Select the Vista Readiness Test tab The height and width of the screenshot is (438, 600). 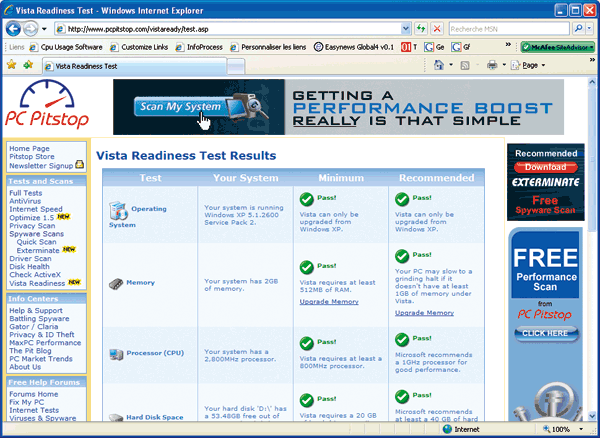coord(135,66)
